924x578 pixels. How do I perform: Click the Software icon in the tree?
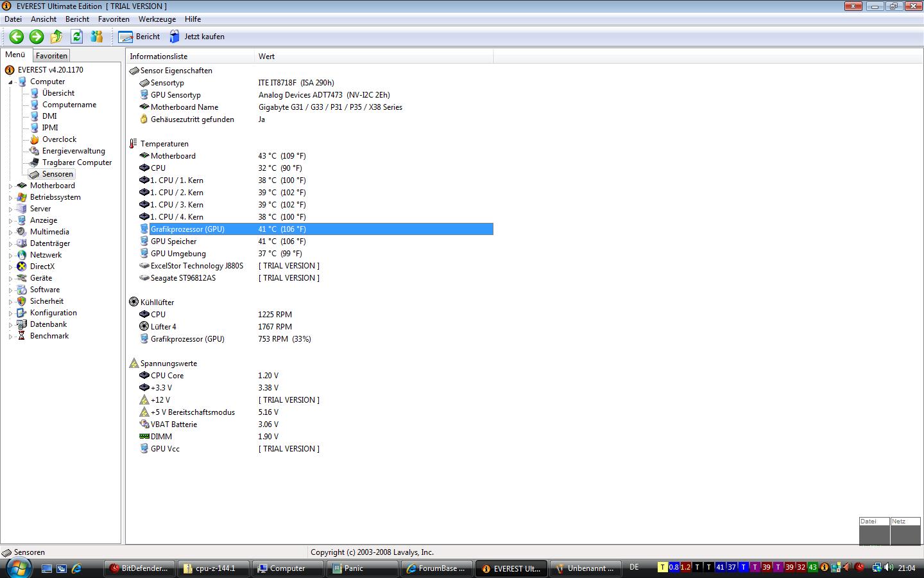[x=22, y=290]
